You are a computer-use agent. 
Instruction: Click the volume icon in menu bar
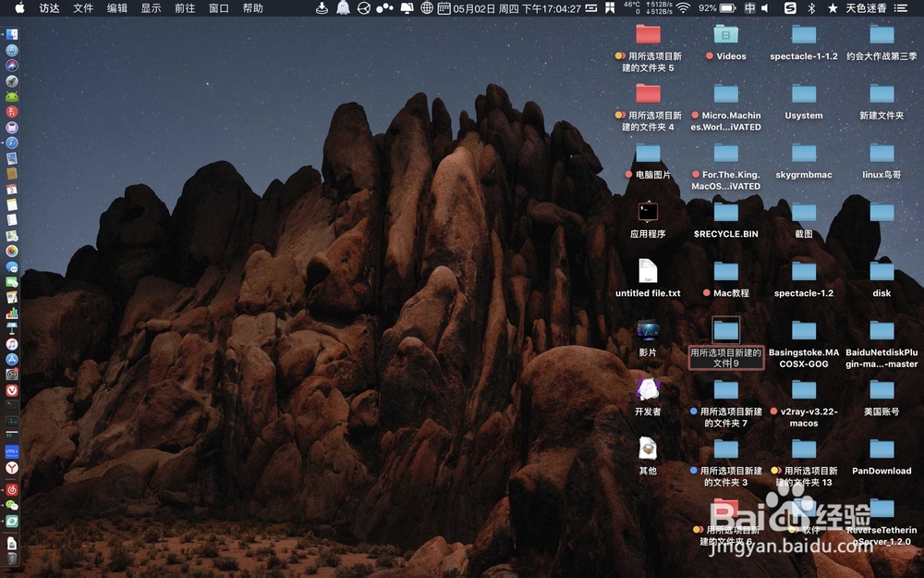coord(765,8)
